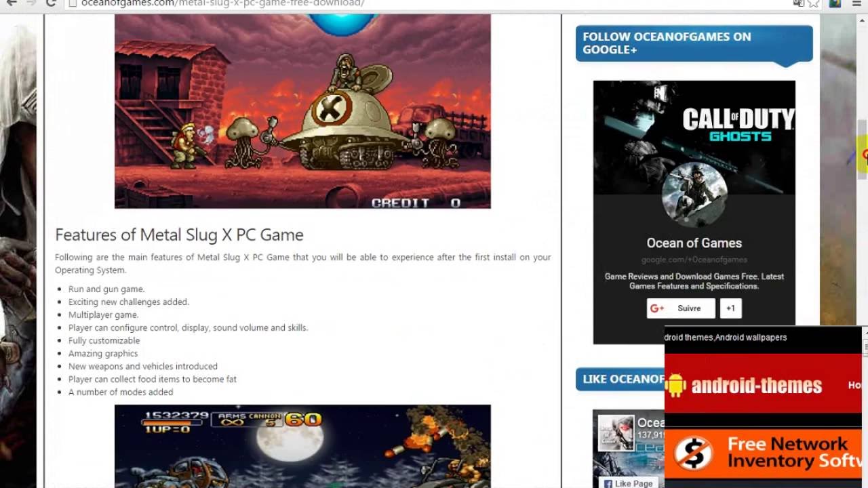Click the bookmark star in the address bar

point(814,3)
